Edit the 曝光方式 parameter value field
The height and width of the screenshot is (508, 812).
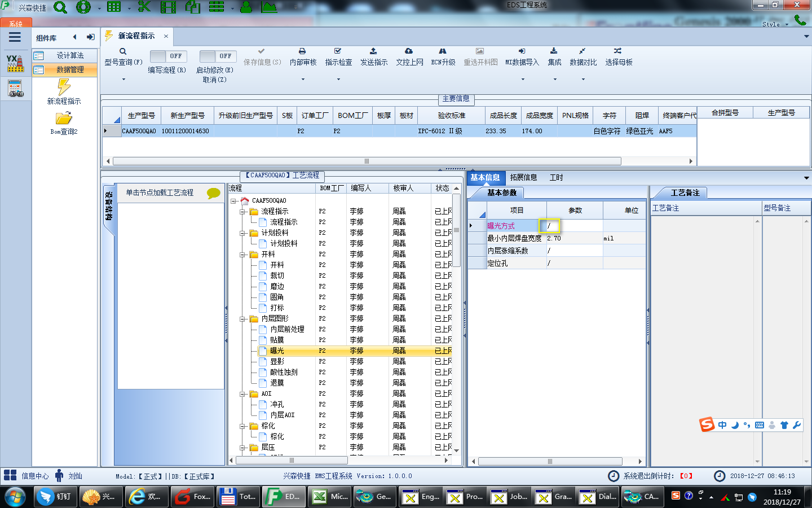[574, 226]
